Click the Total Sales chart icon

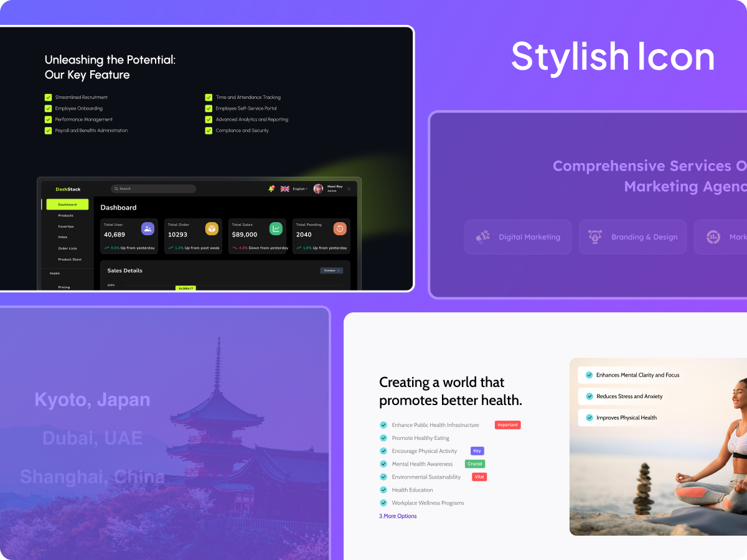pos(276,228)
